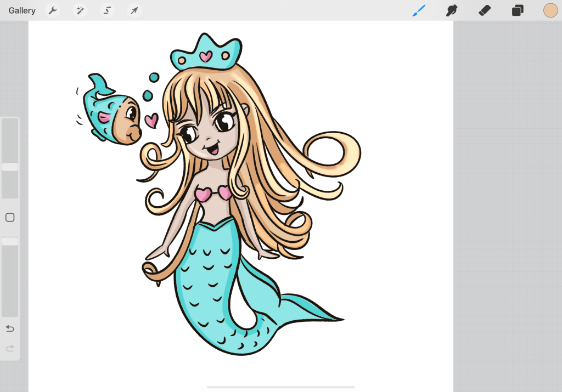Click the brush opacity slider handle

10,241
